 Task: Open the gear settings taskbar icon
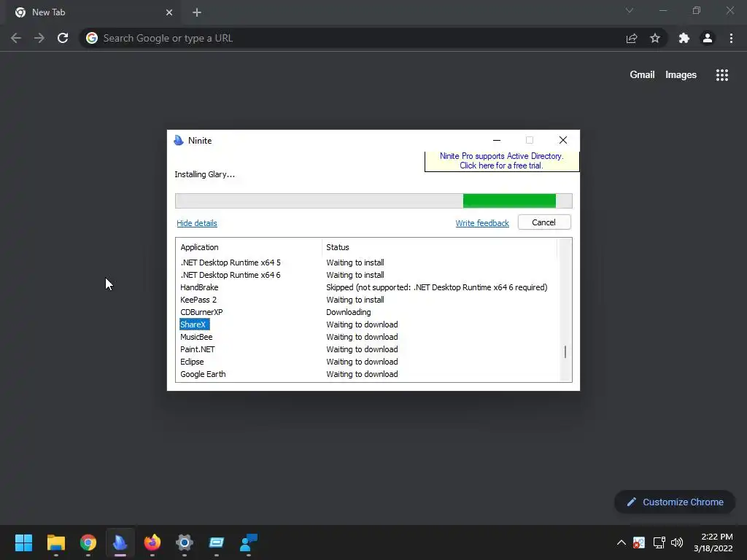185,542
